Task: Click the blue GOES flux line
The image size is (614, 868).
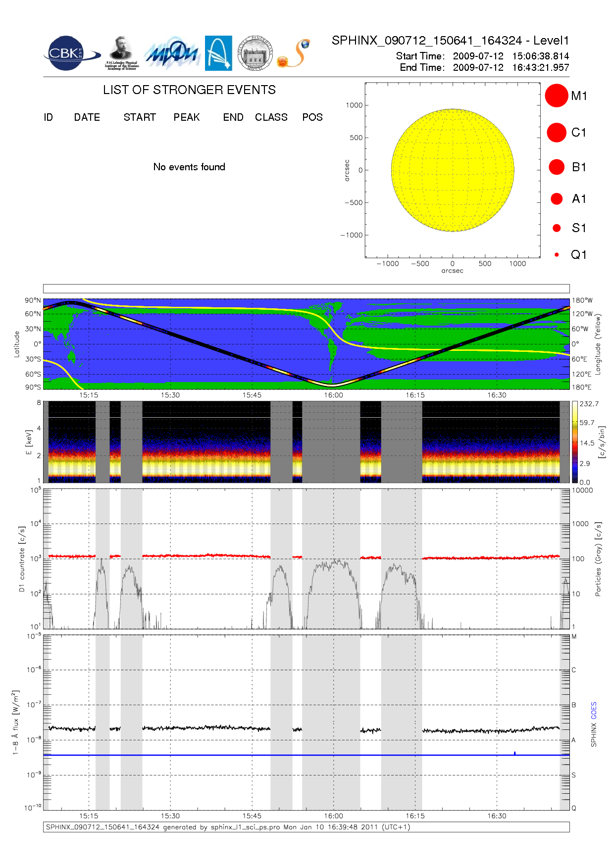Action: (307, 755)
